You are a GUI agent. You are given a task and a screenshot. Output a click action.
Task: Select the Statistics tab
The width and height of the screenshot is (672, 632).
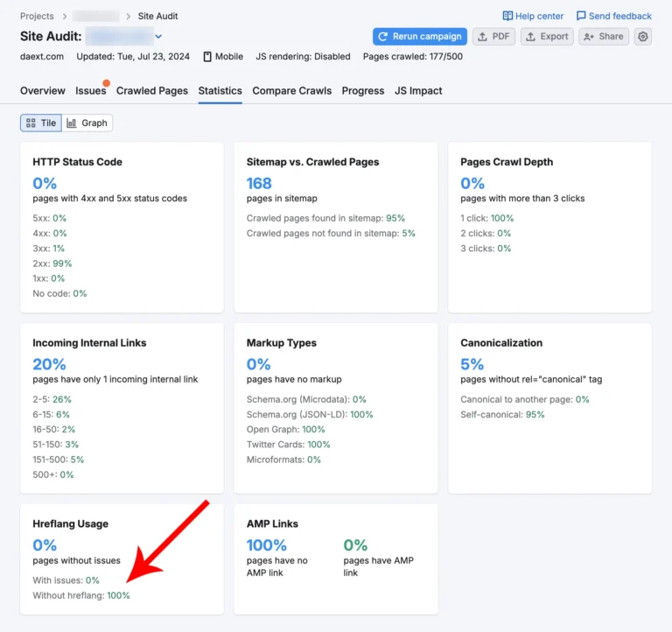point(220,91)
